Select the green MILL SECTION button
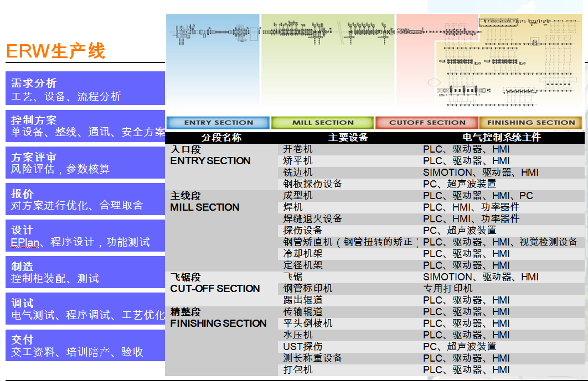The image size is (588, 381). (322, 123)
